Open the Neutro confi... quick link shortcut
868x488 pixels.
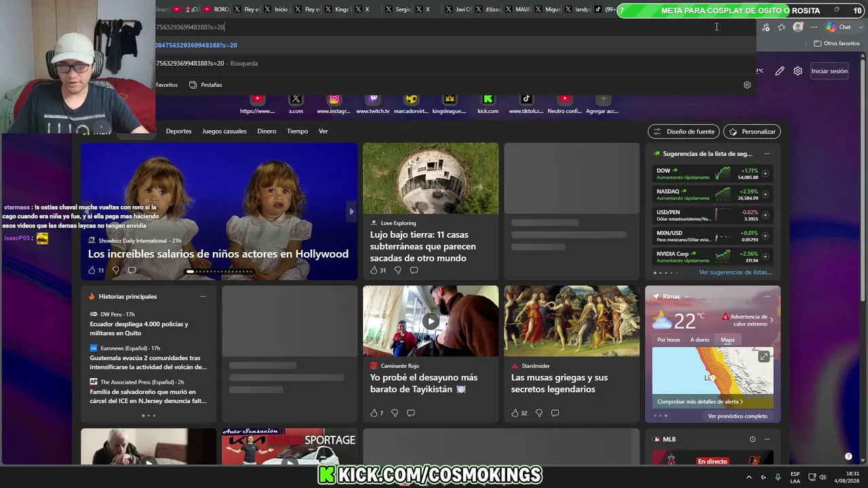(565, 104)
